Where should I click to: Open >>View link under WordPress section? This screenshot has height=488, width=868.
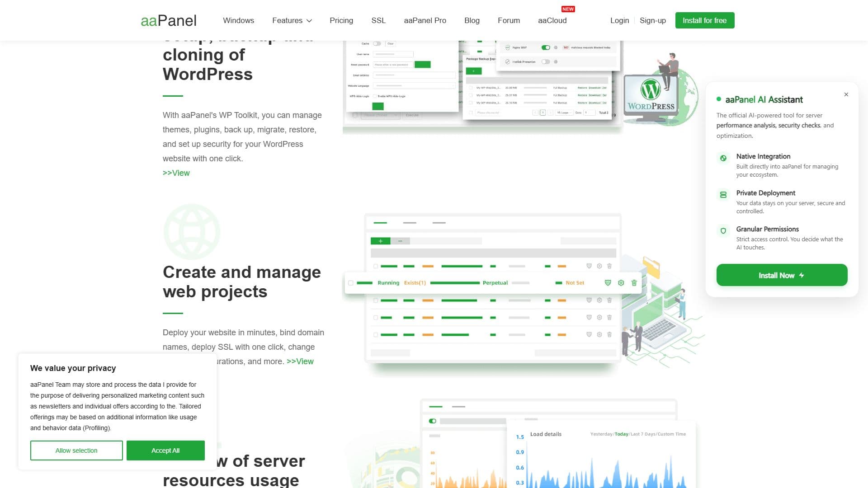176,173
